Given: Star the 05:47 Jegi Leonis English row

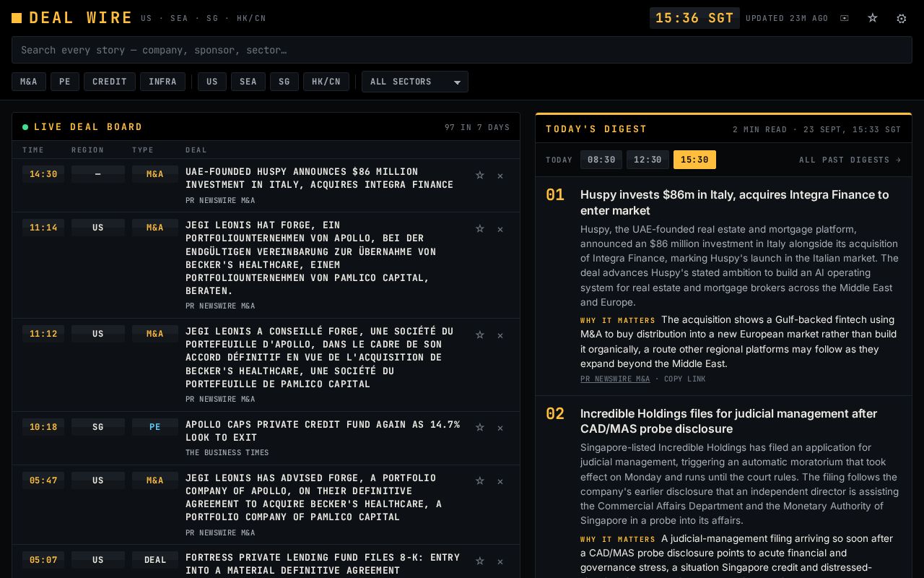Looking at the screenshot, I should point(479,480).
